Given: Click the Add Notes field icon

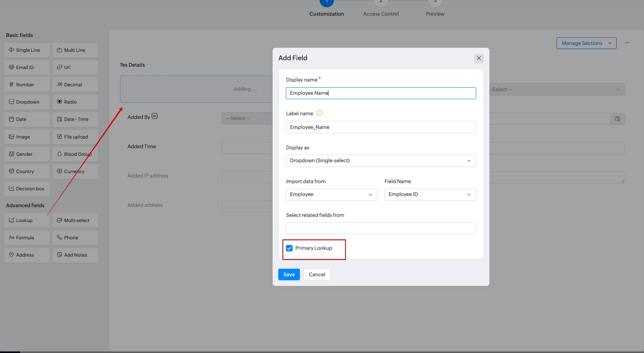Looking at the screenshot, I should (x=59, y=254).
